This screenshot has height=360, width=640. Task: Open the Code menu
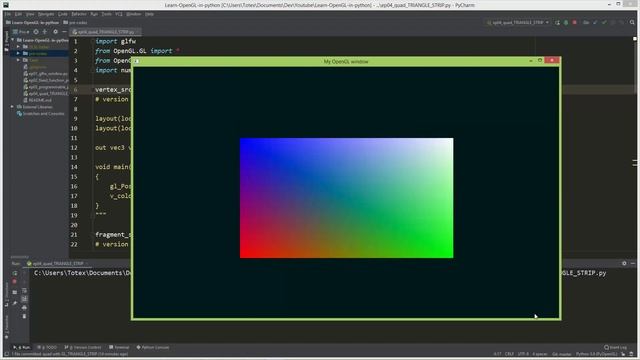pyautogui.click(x=63, y=14)
